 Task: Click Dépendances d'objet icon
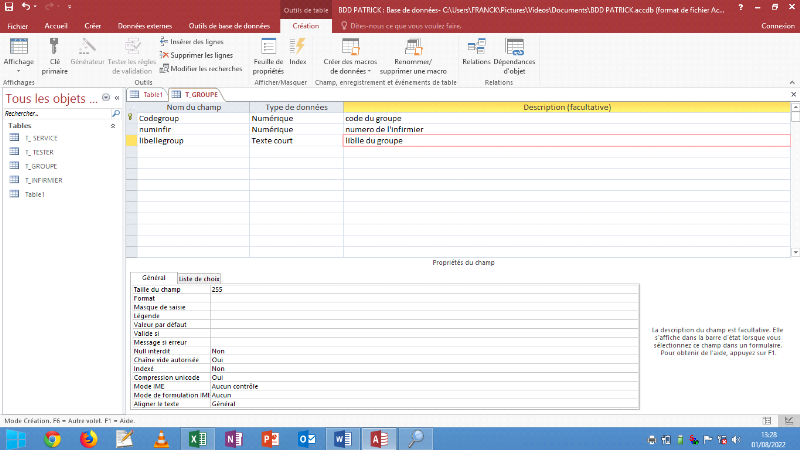pos(514,47)
